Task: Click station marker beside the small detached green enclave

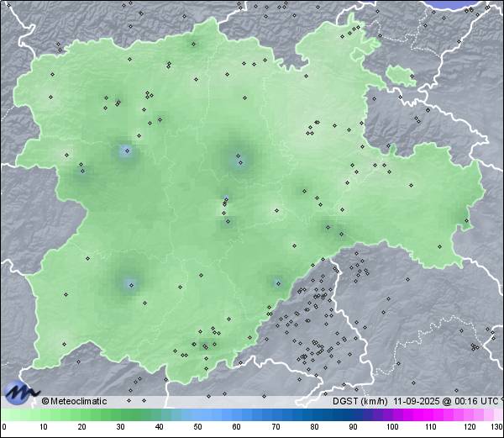Action: tap(412, 77)
